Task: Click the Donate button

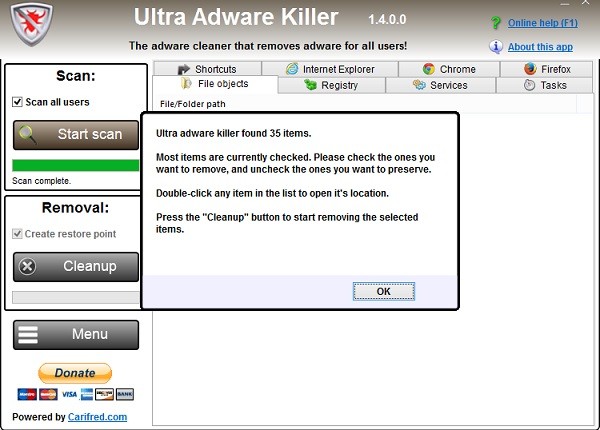Action: [x=75, y=373]
